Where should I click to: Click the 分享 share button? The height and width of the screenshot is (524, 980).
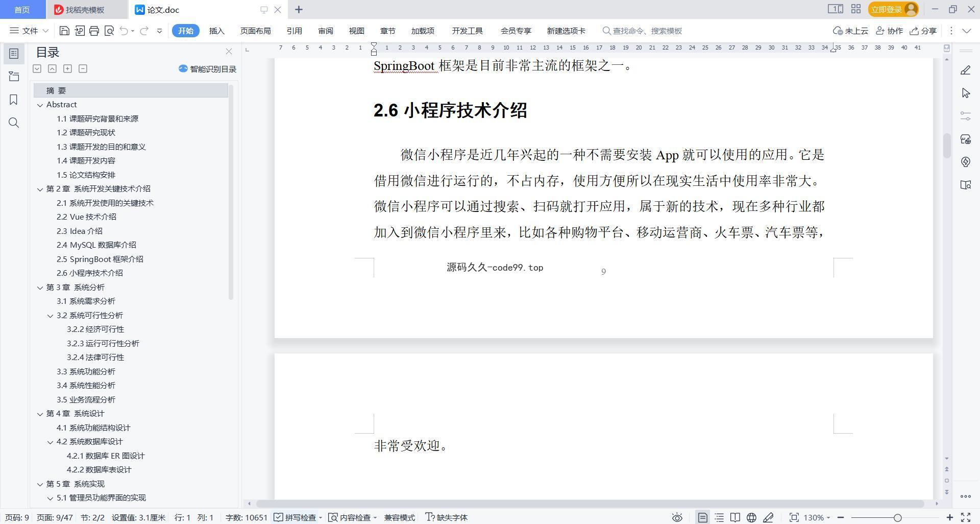pyautogui.click(x=923, y=31)
